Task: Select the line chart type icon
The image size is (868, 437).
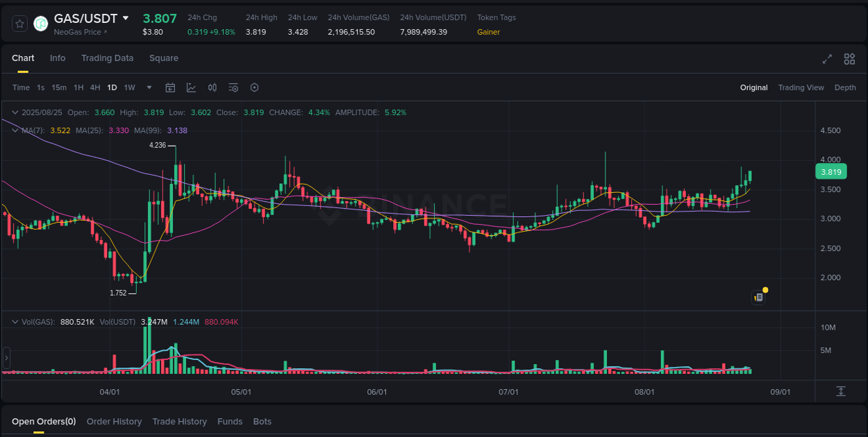Action: tap(191, 87)
